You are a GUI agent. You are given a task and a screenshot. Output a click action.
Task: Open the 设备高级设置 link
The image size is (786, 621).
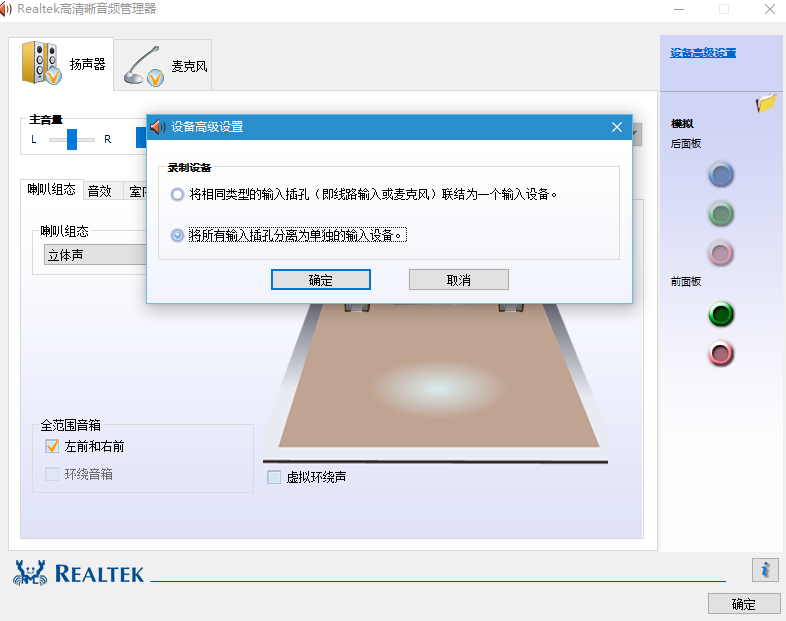[x=703, y=52]
